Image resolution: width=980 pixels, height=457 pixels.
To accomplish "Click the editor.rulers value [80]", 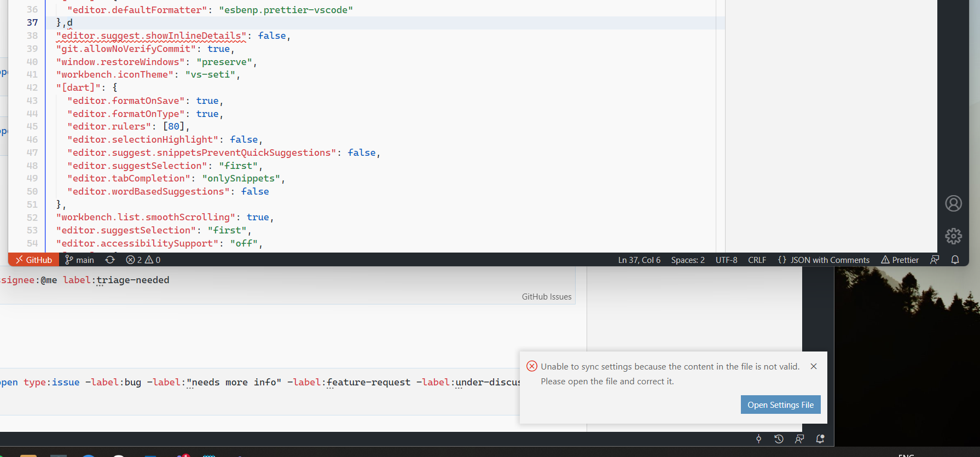I will tap(173, 126).
